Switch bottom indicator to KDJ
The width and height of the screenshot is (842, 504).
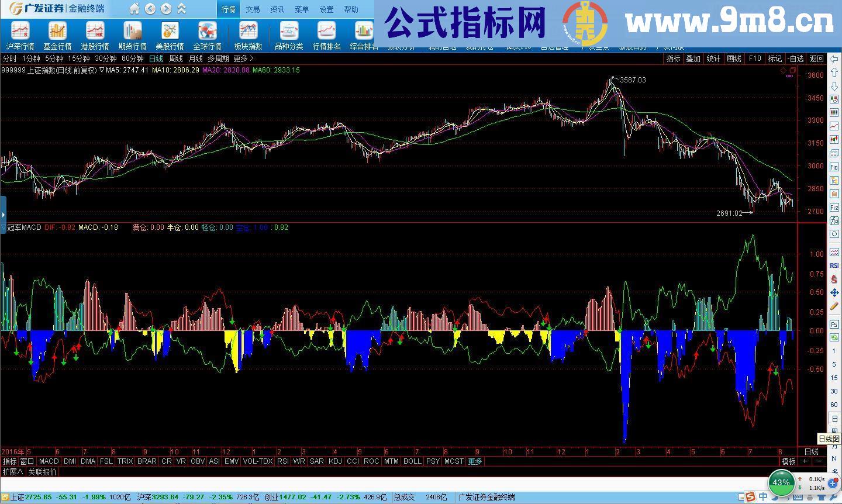(x=335, y=461)
